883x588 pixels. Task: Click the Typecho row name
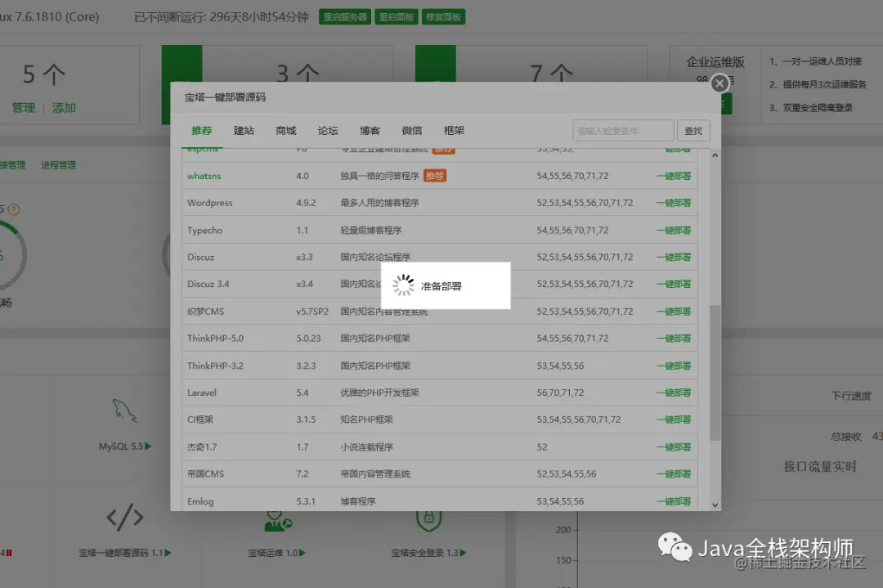pyautogui.click(x=204, y=230)
